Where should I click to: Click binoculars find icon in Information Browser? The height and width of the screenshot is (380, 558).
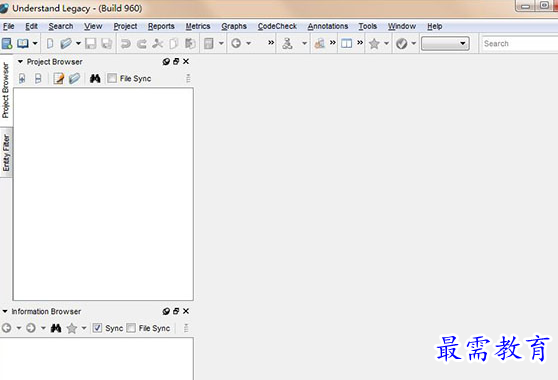56,328
